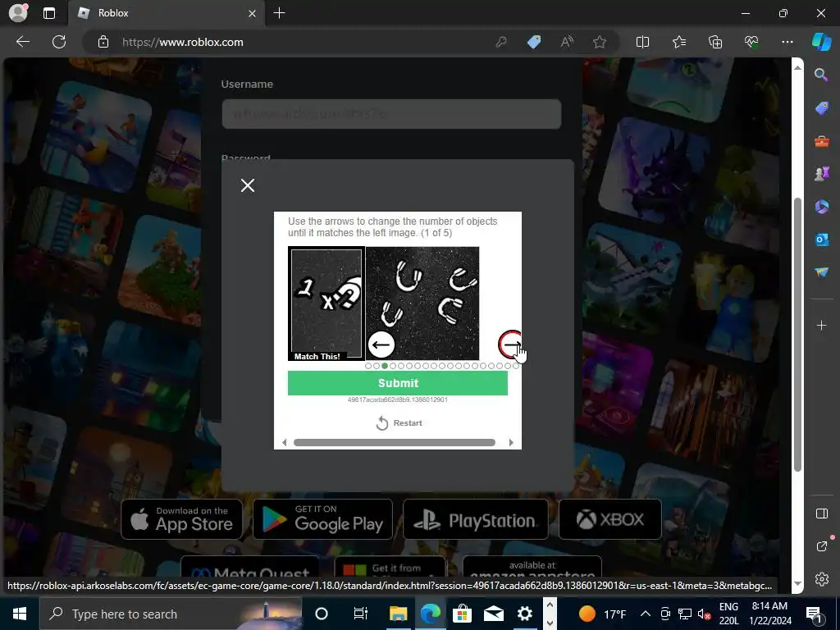Viewport: 840px width, 630px height.
Task: Open sidebar Games chess icon
Action: (821, 174)
